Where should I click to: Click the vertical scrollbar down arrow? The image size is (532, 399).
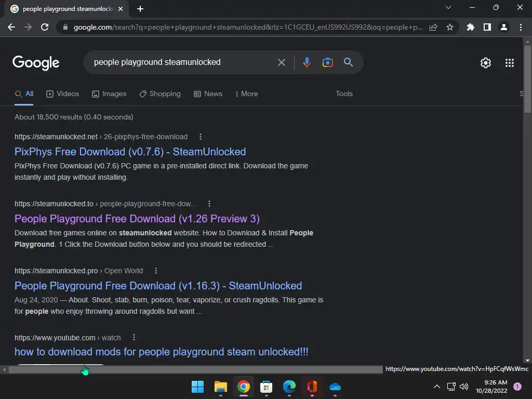527,361
